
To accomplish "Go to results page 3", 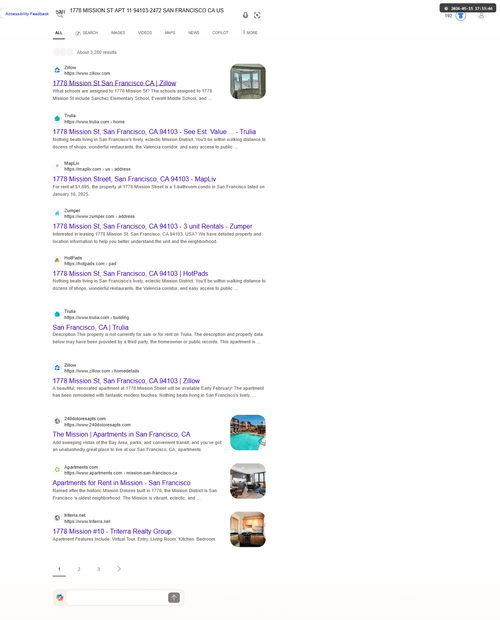I will pos(98,569).
